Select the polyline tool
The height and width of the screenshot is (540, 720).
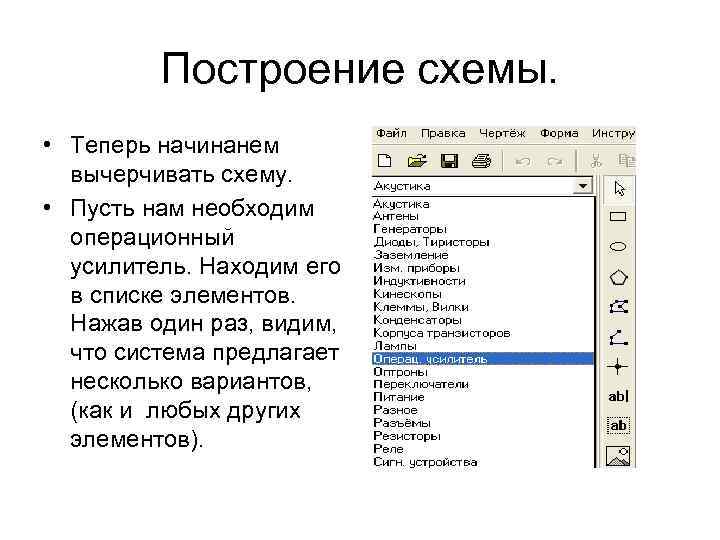pos(619,338)
